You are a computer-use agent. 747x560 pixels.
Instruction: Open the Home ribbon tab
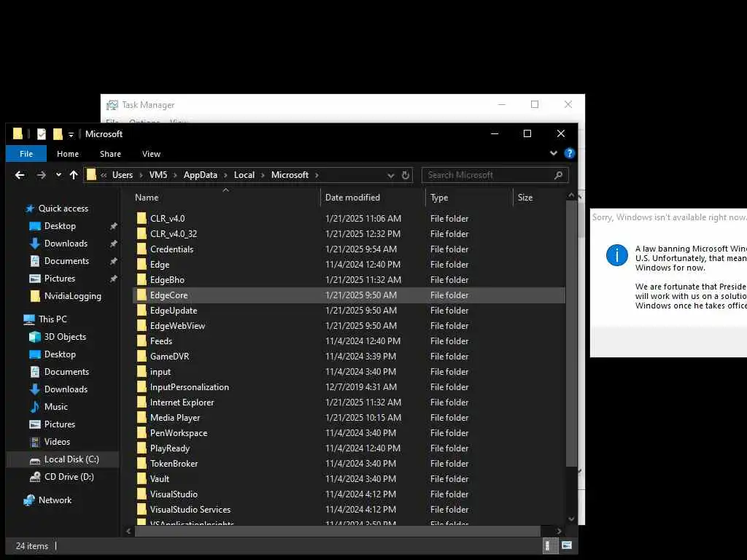[68, 154]
